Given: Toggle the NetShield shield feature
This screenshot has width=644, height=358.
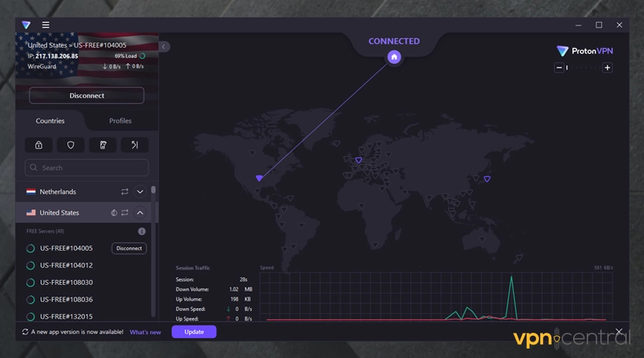Looking at the screenshot, I should coord(71,145).
